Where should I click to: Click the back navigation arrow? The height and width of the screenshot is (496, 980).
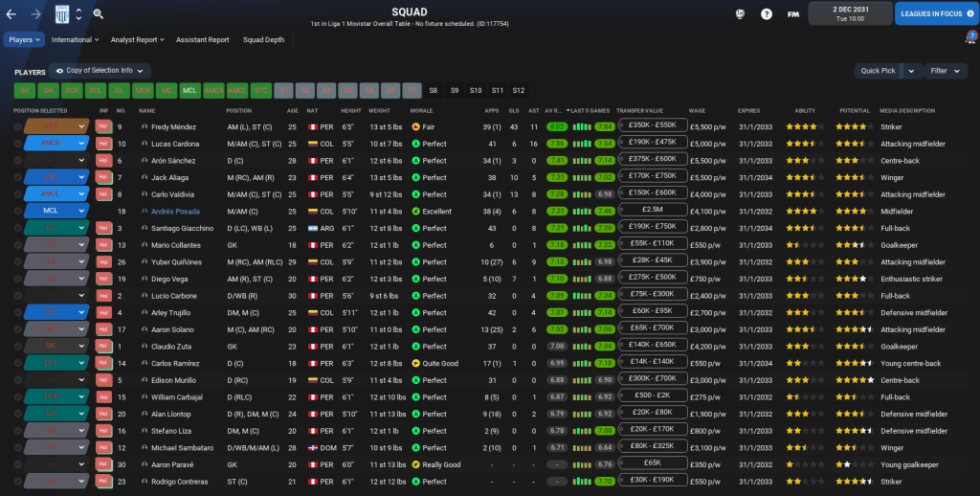[12, 13]
